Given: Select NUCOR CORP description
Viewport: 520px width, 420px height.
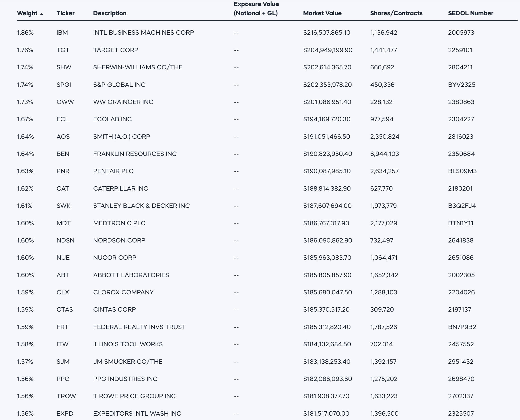Looking at the screenshot, I should pos(115,258).
